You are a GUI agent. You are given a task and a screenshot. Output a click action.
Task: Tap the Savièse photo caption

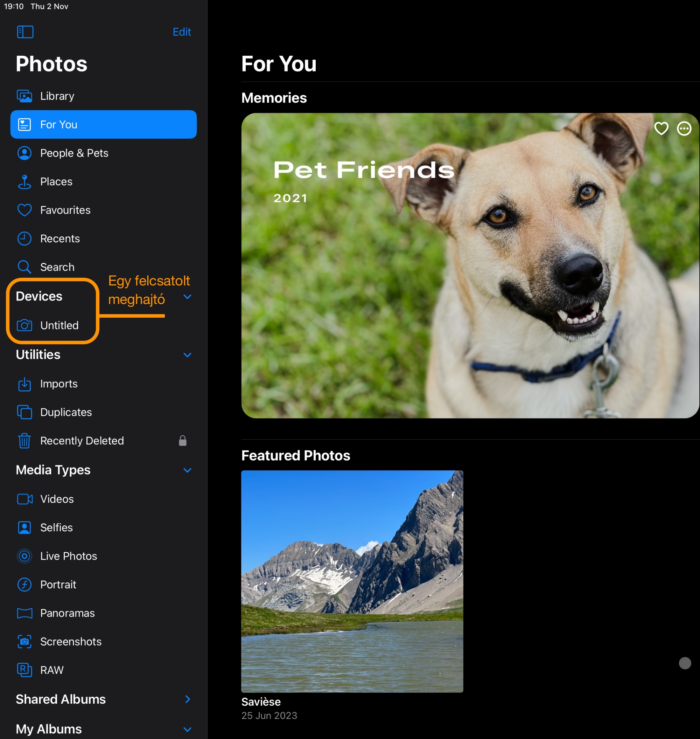[x=261, y=702]
